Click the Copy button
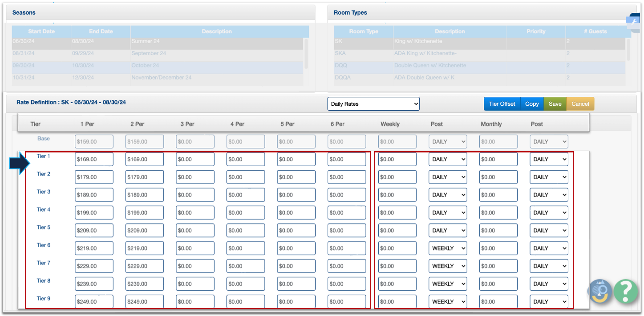The image size is (644, 316). coord(532,104)
